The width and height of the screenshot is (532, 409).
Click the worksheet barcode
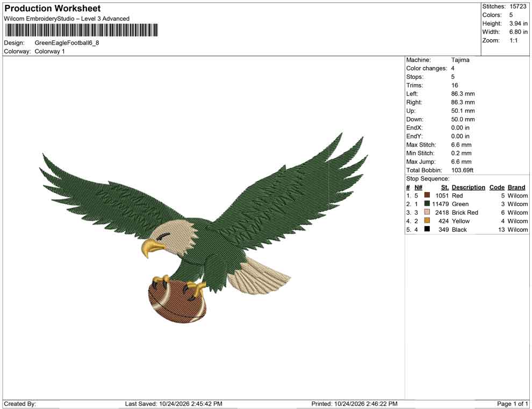(x=82, y=30)
